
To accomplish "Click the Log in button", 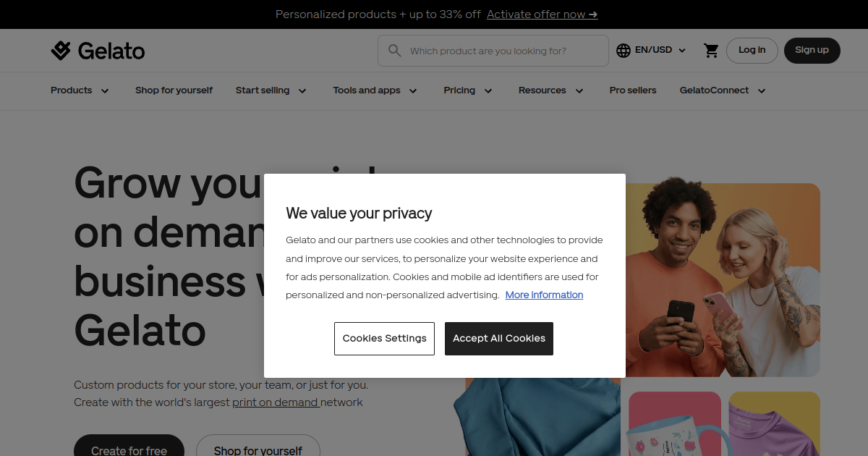I will (752, 51).
